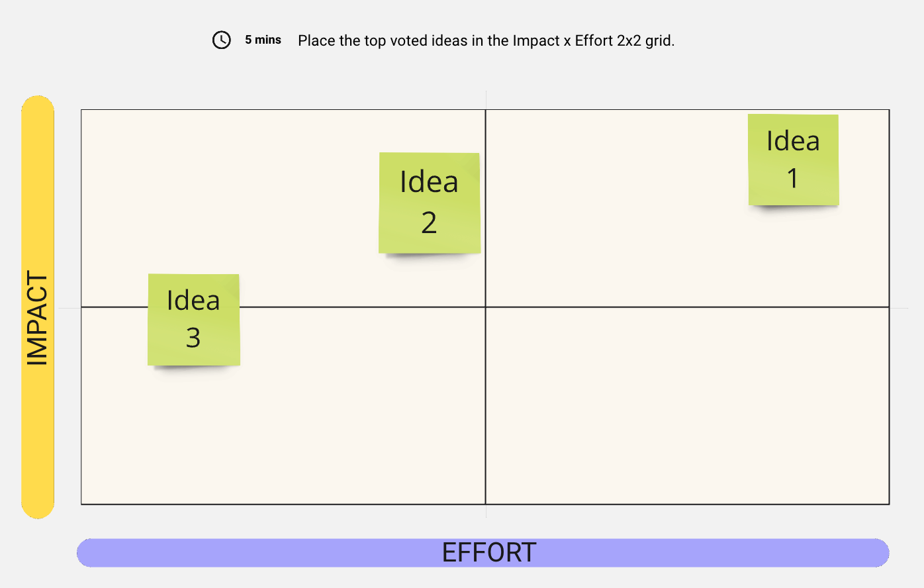The height and width of the screenshot is (588, 924).
Task: Click the word "Idea" on the Idea 1 note
Action: 793,141
